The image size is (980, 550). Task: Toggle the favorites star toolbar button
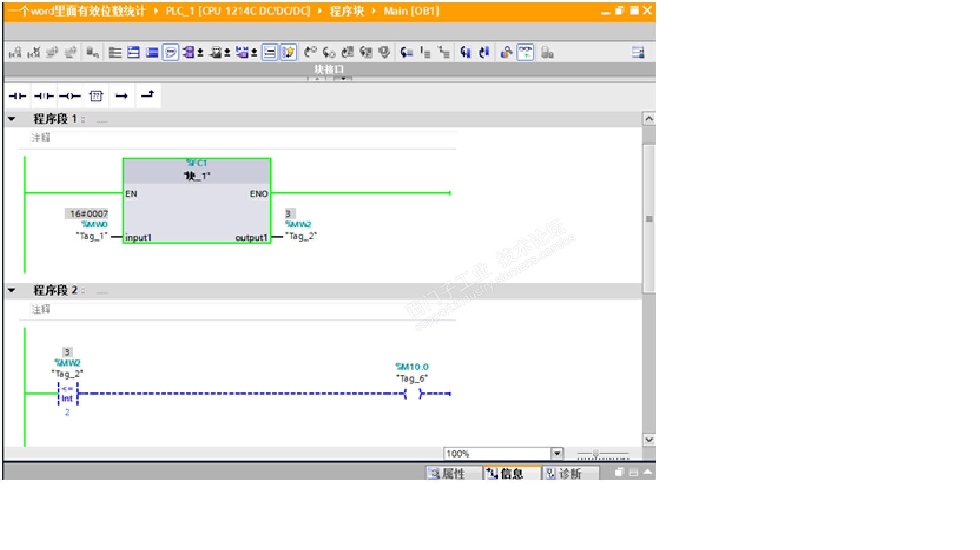pyautogui.click(x=288, y=52)
